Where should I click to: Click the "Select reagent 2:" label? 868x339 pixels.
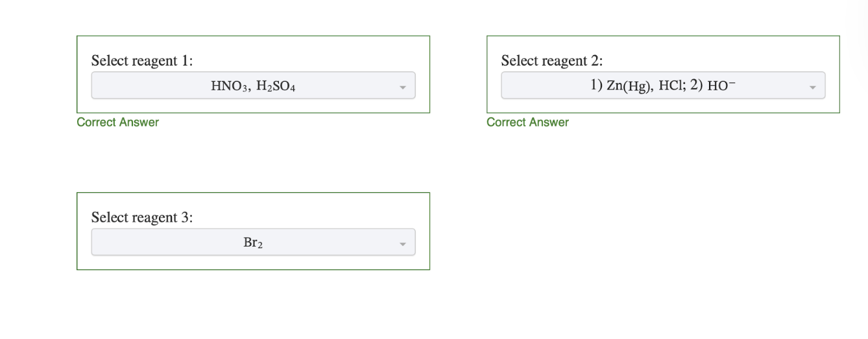(x=552, y=61)
